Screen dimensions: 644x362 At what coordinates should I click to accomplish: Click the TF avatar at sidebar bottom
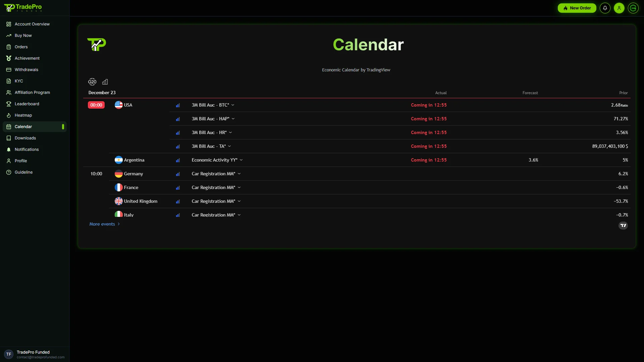[x=9, y=354]
